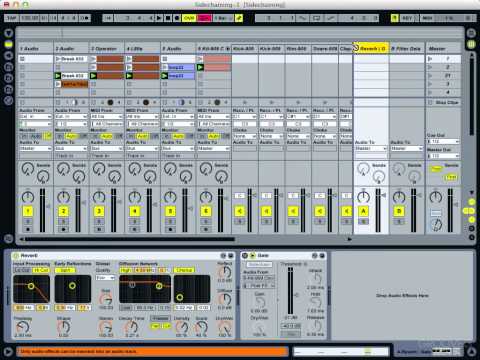This screenshot has width=480, height=360.
Task: Toggle track 1 activator button
Action: click(x=28, y=211)
